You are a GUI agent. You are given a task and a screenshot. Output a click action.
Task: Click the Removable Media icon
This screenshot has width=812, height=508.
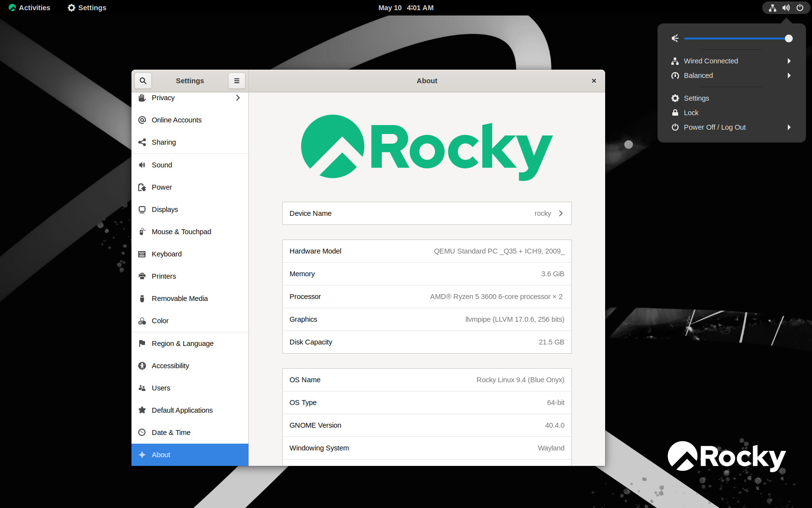142,299
